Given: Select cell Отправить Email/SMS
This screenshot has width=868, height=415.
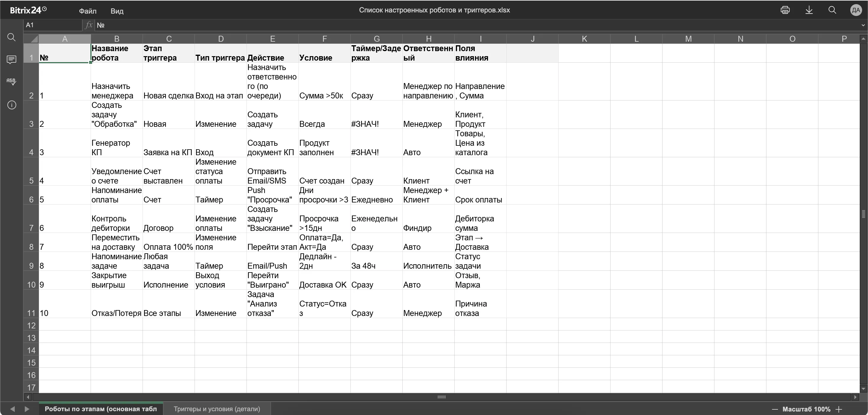Looking at the screenshot, I should pos(273,171).
